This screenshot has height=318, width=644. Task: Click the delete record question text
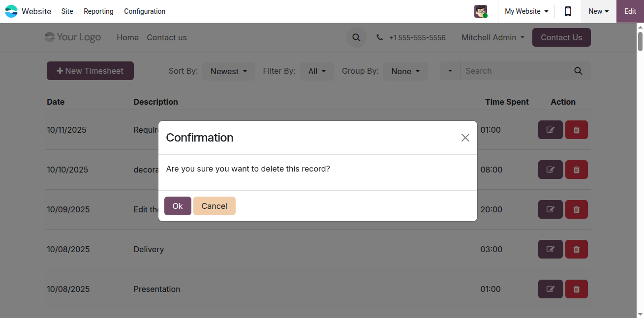[x=248, y=169]
